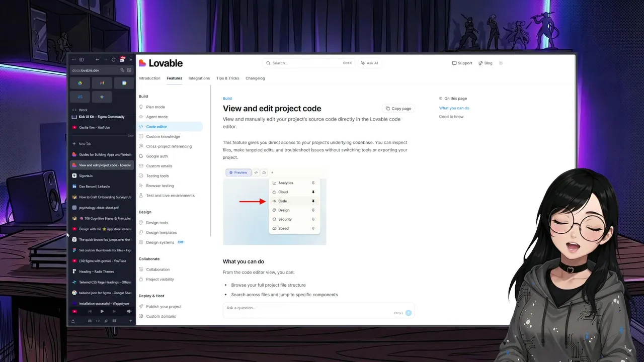Viewport: 644px width, 362px height.
Task: Open the Meta pinned tab
Action: [80, 97]
